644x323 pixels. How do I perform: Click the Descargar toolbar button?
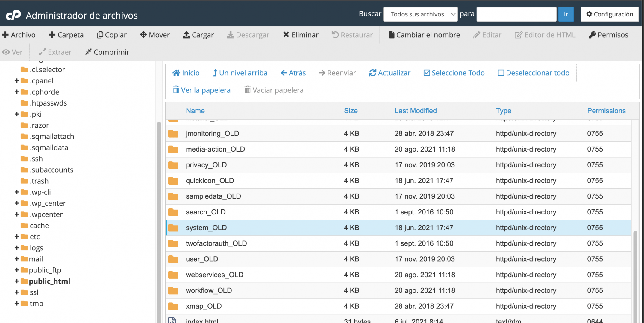248,35
